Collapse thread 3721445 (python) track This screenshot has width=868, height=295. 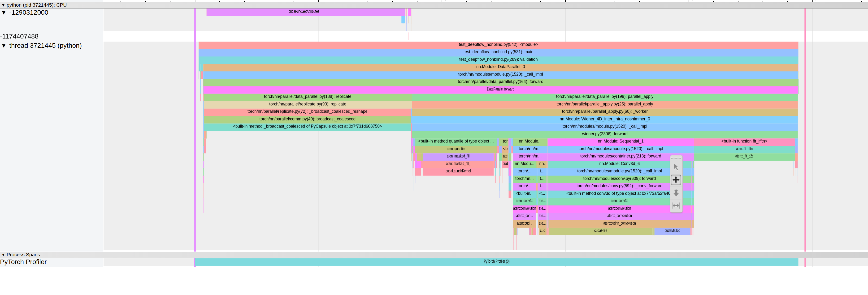(4, 46)
